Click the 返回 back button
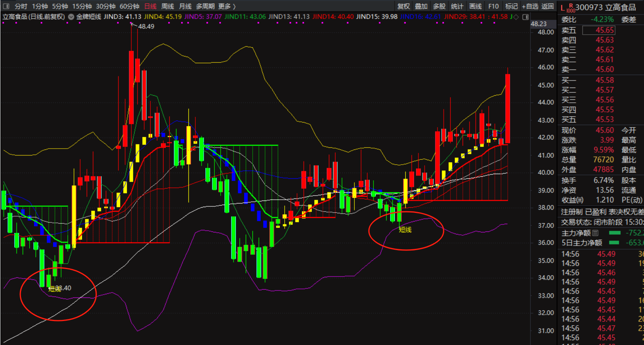The height and width of the screenshot is (345, 644). pyautogui.click(x=548, y=6)
